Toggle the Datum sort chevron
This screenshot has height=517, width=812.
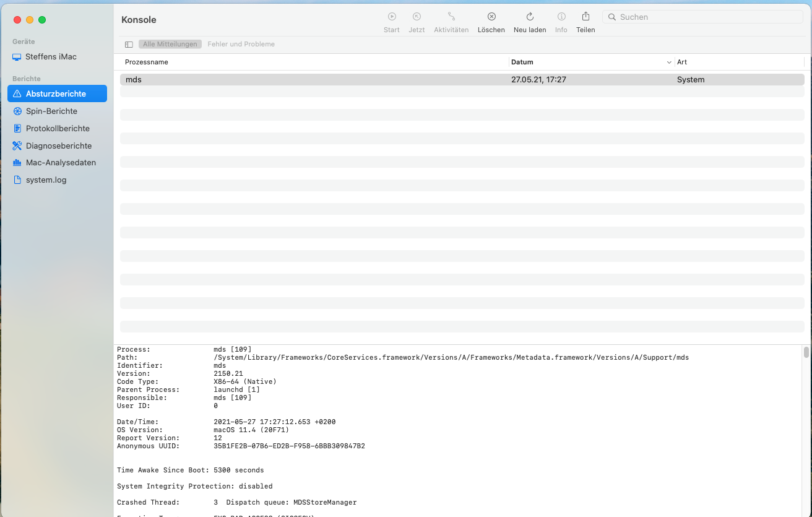click(669, 63)
